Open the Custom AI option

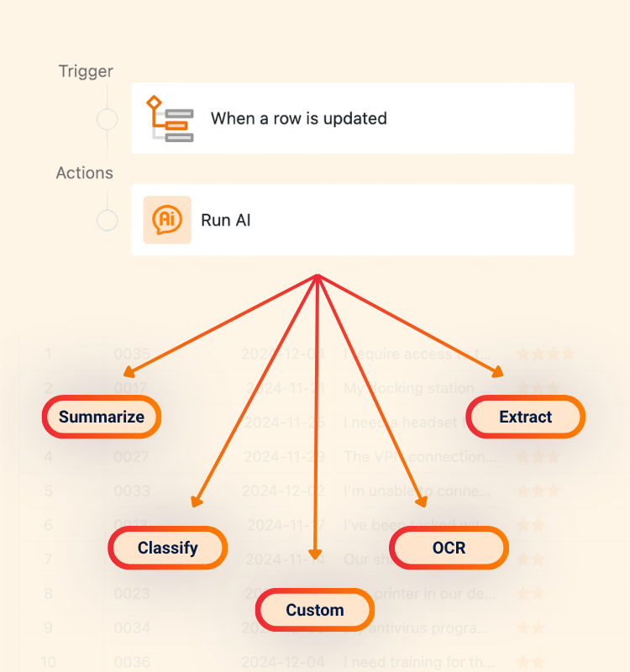[314, 611]
